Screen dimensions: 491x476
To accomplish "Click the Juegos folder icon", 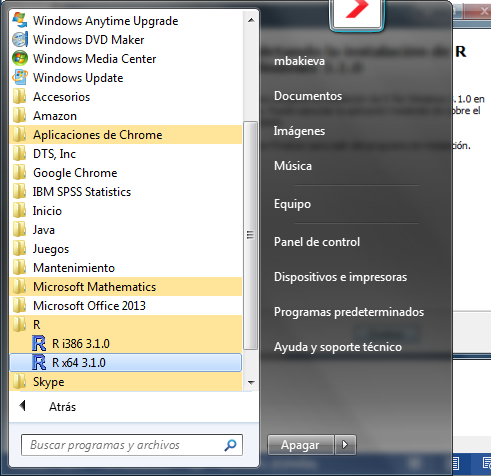I will pyautogui.click(x=20, y=248).
